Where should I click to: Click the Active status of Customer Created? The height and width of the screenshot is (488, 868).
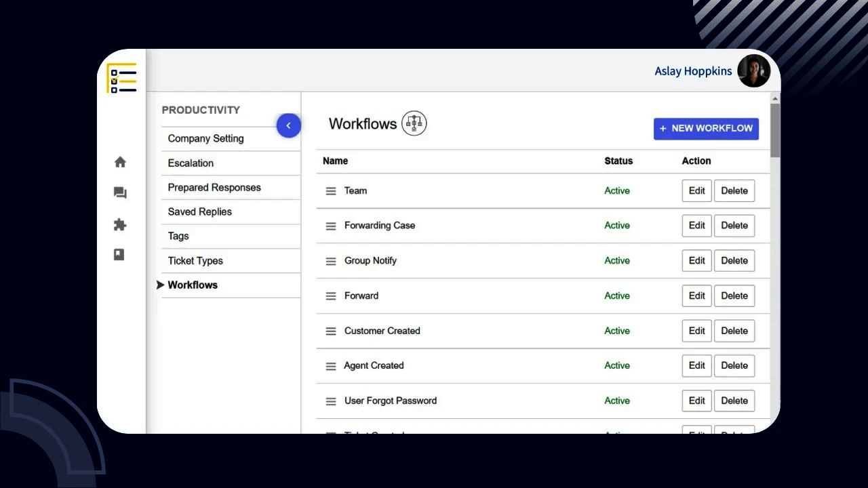pos(617,331)
